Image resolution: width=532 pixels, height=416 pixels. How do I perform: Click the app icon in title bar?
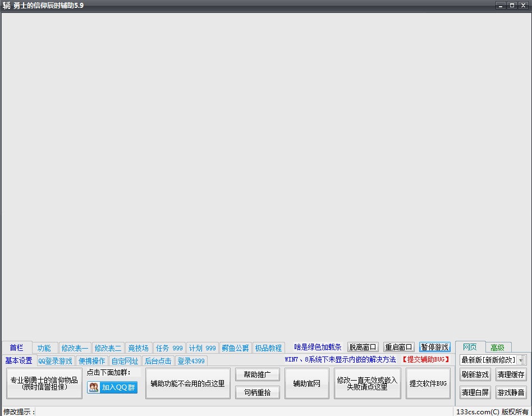(x=6, y=6)
